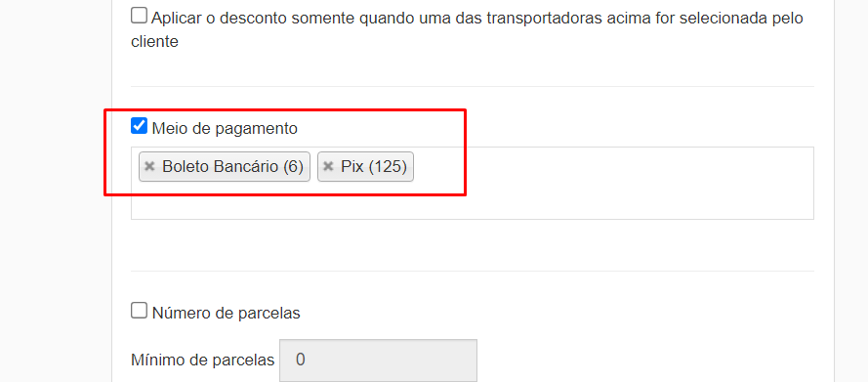This screenshot has height=382, width=868.
Task: Uncheck the Meio de pagamento checkbox
Action: [x=139, y=126]
